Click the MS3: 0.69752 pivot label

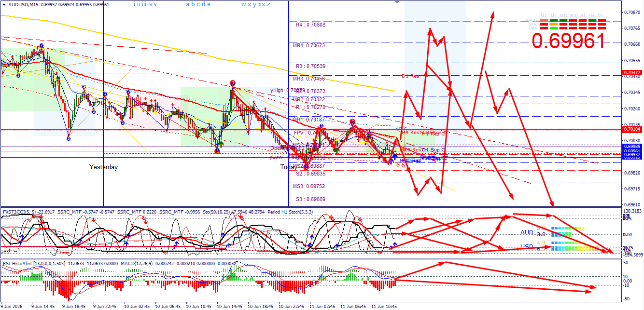(309, 186)
